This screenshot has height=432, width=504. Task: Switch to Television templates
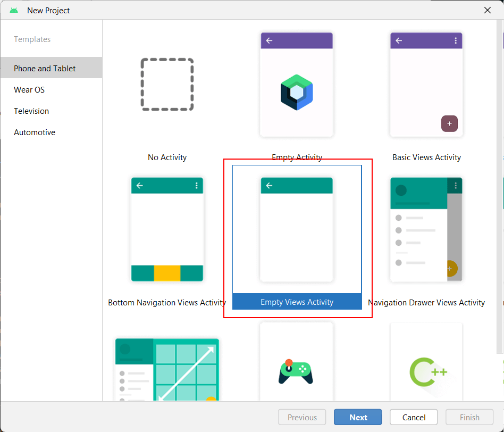click(31, 111)
